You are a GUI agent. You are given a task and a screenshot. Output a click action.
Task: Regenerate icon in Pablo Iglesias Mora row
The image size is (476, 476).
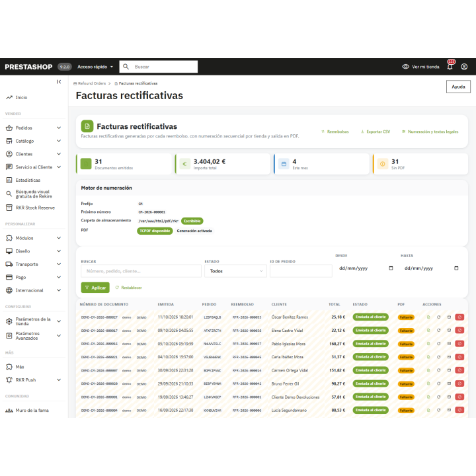pos(439,344)
